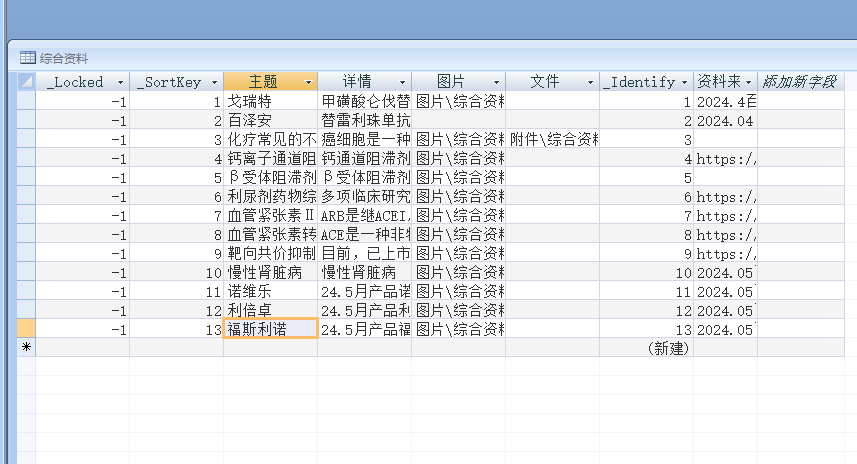Click the 靶向共价抑制 cell
This screenshot has height=464, width=857.
pyautogui.click(x=271, y=253)
